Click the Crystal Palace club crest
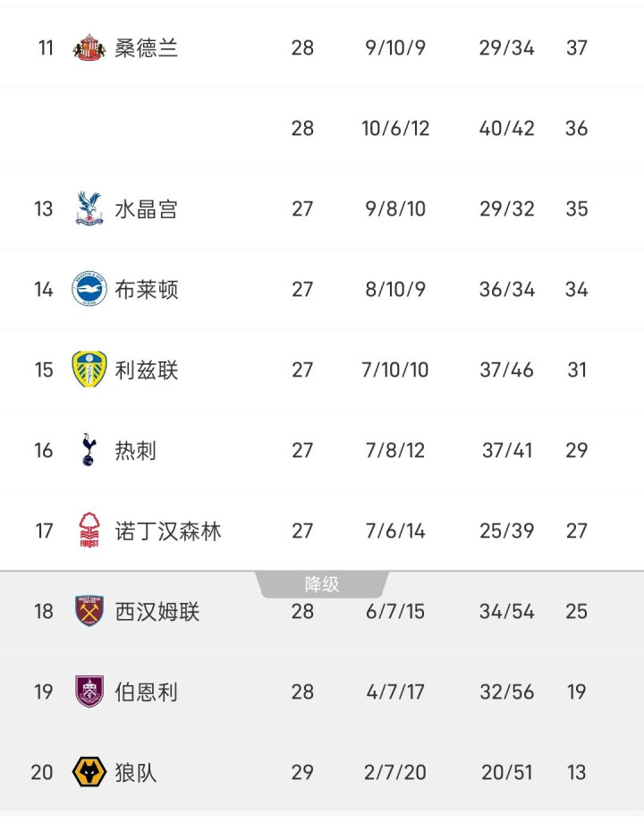The height and width of the screenshot is (823, 644). [x=89, y=208]
